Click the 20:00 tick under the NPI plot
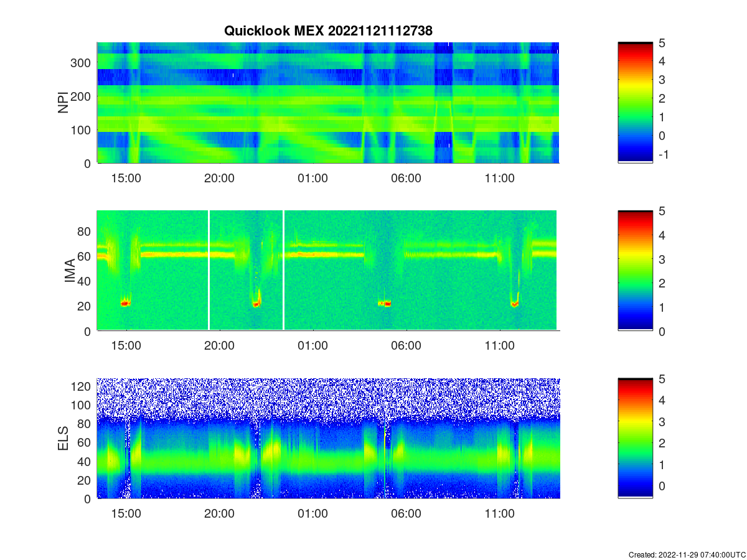 [x=220, y=178]
